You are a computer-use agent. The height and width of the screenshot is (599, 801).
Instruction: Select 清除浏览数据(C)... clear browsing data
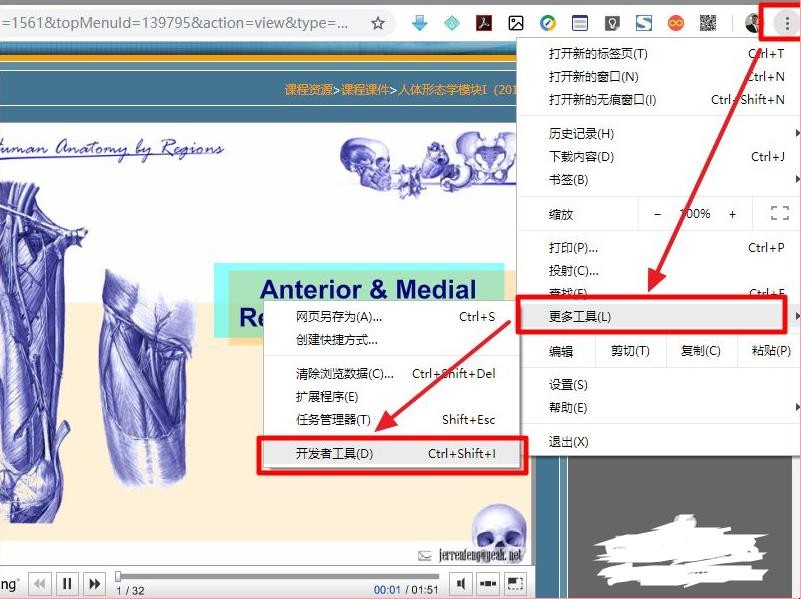click(x=392, y=374)
